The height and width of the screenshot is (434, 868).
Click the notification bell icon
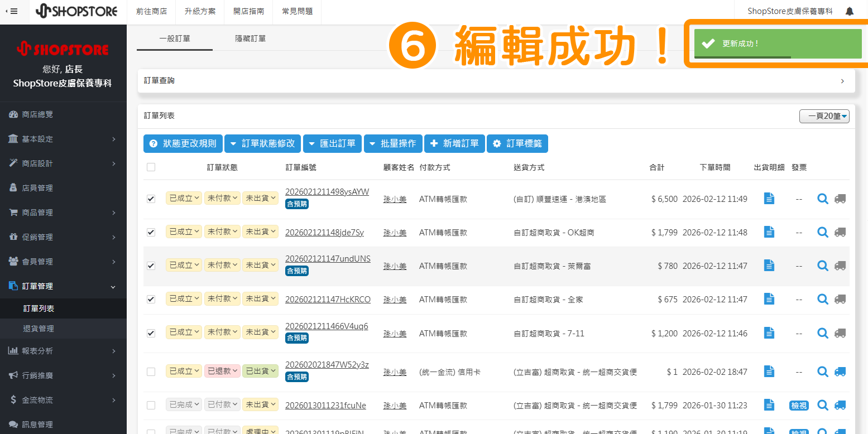click(x=850, y=11)
